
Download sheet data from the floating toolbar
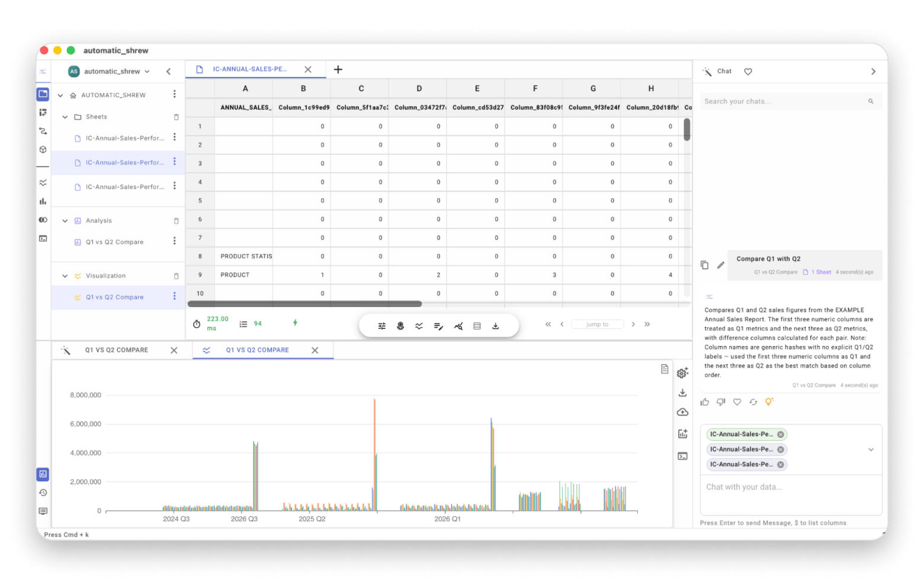click(x=496, y=326)
